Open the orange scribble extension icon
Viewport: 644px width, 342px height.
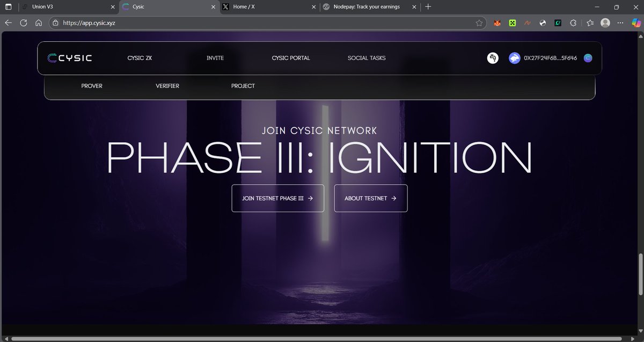point(528,23)
